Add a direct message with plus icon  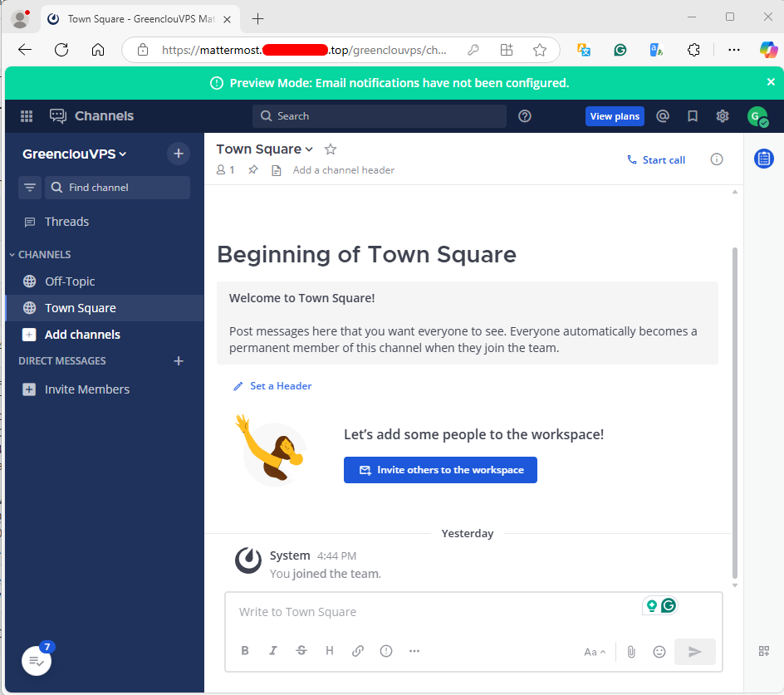click(x=179, y=361)
